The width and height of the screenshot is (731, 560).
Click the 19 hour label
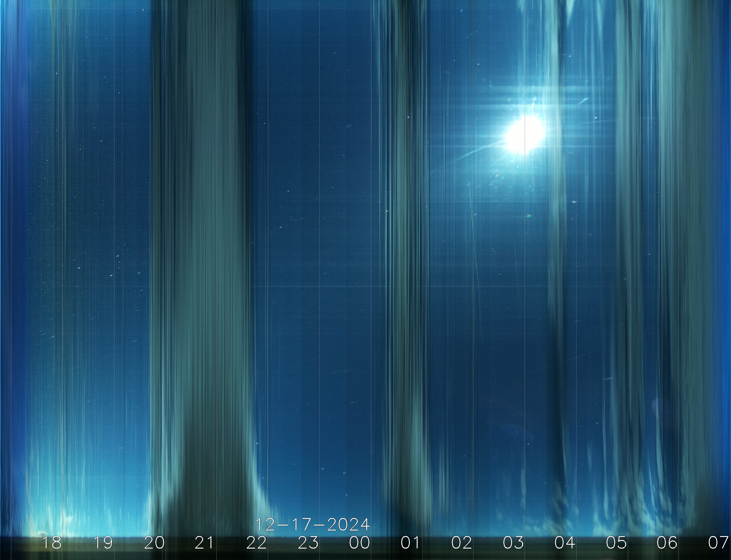coord(103,543)
